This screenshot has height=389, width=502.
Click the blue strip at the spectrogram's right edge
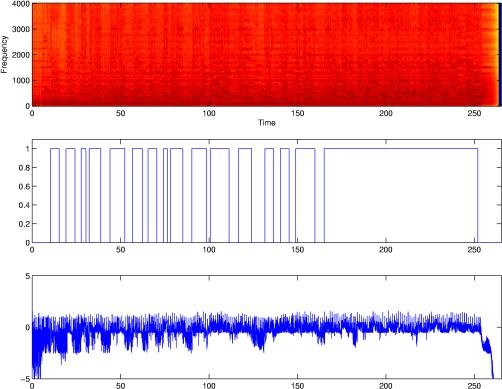pyautogui.click(x=500, y=55)
